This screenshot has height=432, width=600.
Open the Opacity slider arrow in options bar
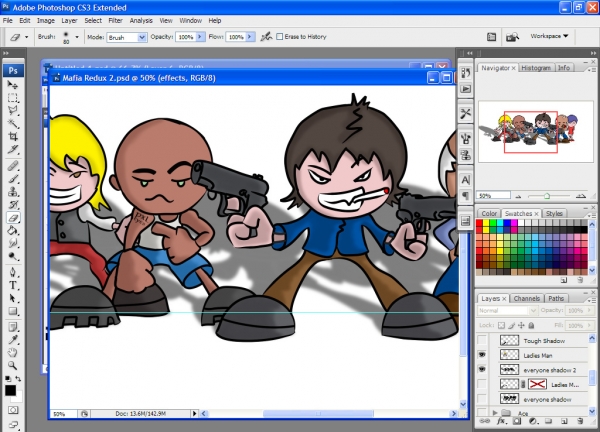pos(200,37)
